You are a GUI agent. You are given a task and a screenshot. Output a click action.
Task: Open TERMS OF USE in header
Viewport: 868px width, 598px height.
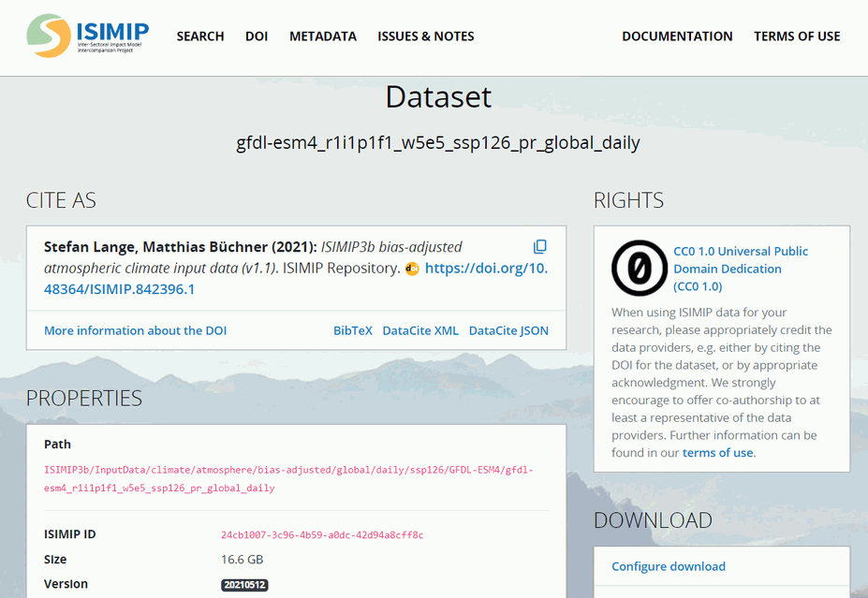[797, 36]
